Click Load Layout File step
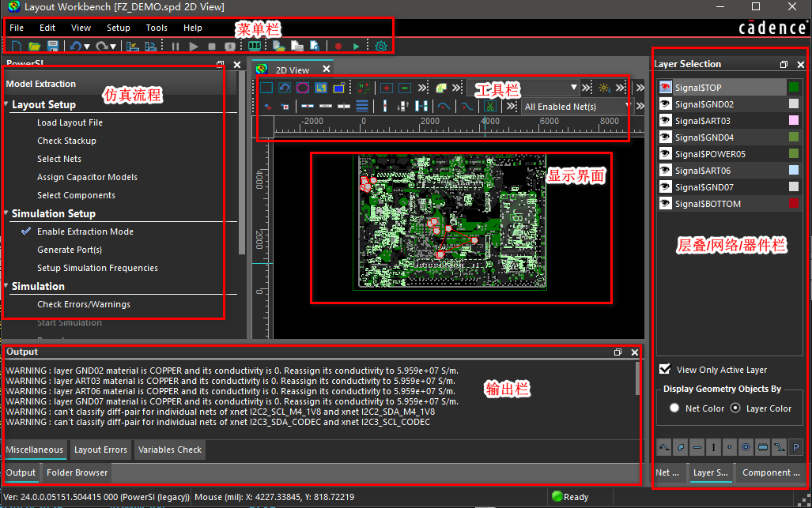 (x=70, y=122)
